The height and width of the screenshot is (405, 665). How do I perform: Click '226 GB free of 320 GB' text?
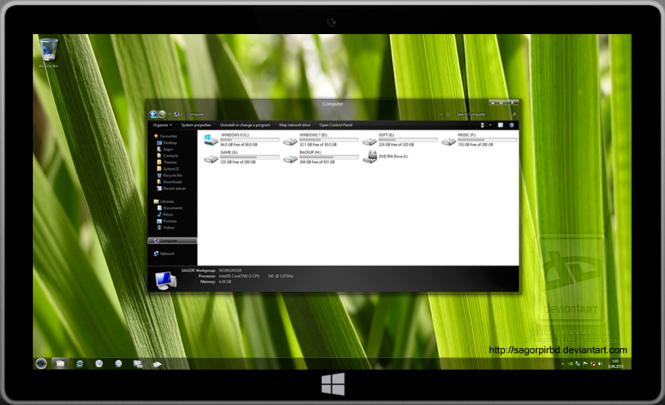[397, 145]
